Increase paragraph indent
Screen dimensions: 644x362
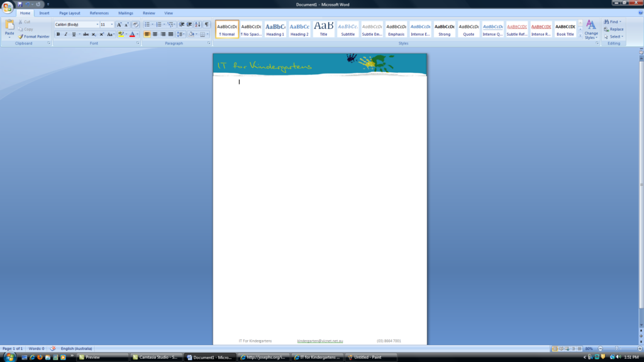(189, 25)
